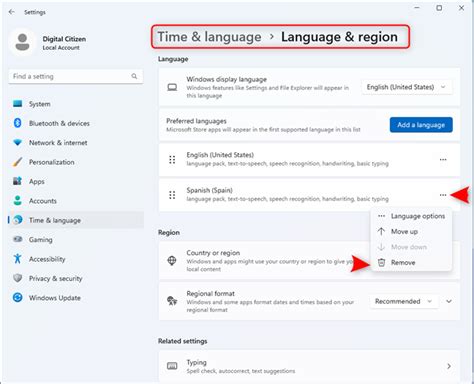Open the Digital Citizen account avatar

tap(22, 42)
